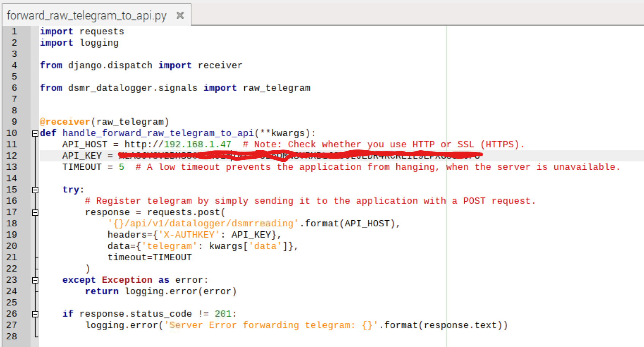This screenshot has width=644, height=347.
Task: Click on 'requests.post(' in line 17
Action: [x=186, y=212]
